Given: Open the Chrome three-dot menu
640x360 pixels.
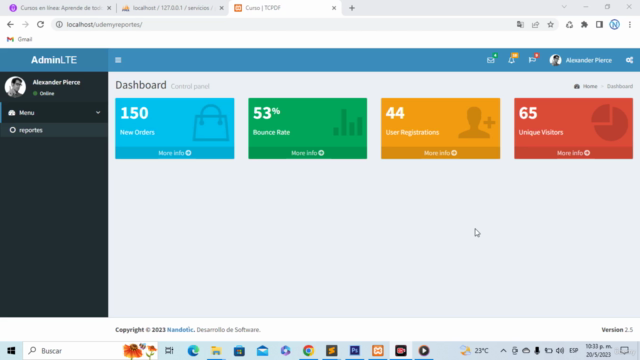Looking at the screenshot, I should pyautogui.click(x=629, y=24).
